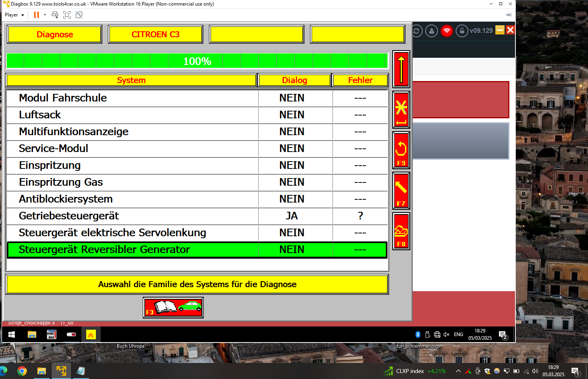
Task: Expand hidden tray icons chevron on host
Action: 458,371
